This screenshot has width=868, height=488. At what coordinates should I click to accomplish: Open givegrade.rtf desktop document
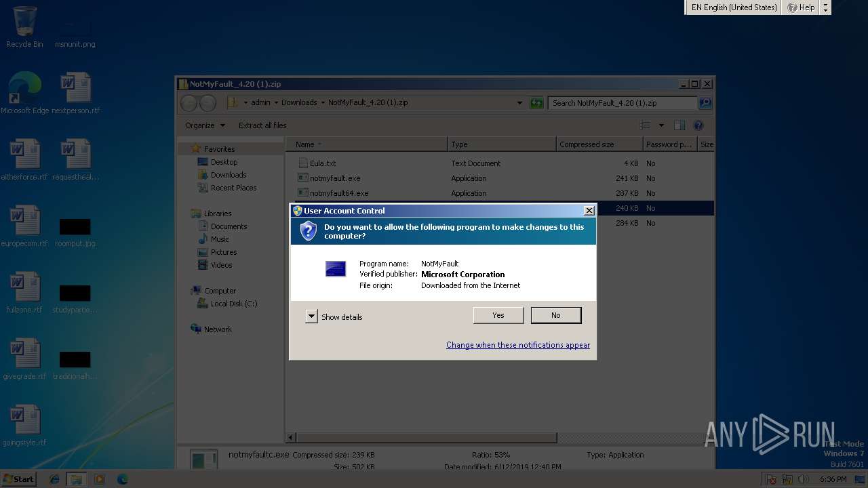click(x=24, y=359)
